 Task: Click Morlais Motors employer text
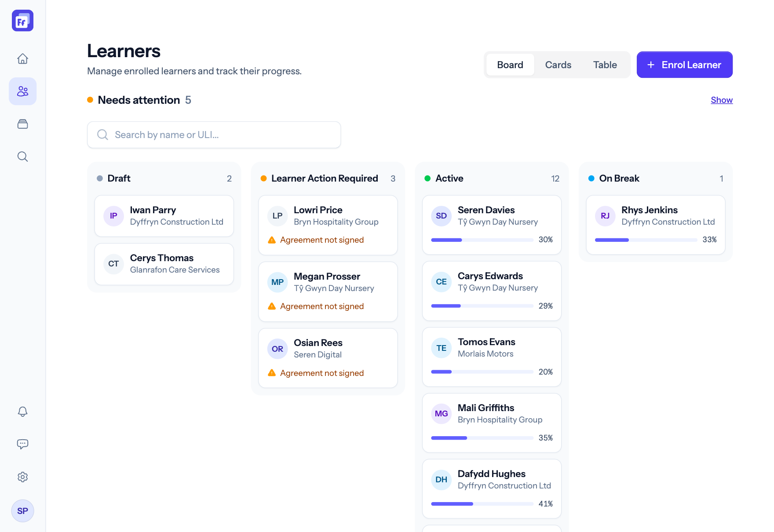click(x=486, y=354)
